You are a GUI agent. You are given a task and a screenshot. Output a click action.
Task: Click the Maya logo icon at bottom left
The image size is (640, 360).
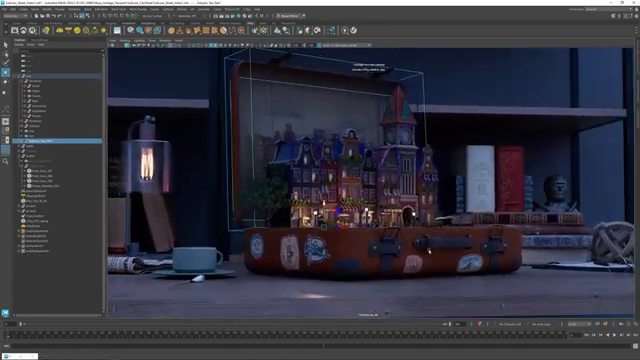tap(5, 313)
